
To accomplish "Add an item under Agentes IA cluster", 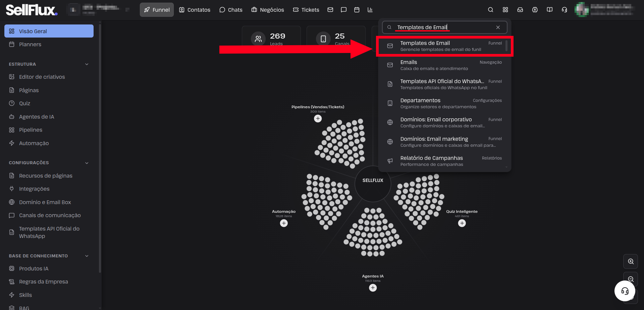I will click(373, 288).
